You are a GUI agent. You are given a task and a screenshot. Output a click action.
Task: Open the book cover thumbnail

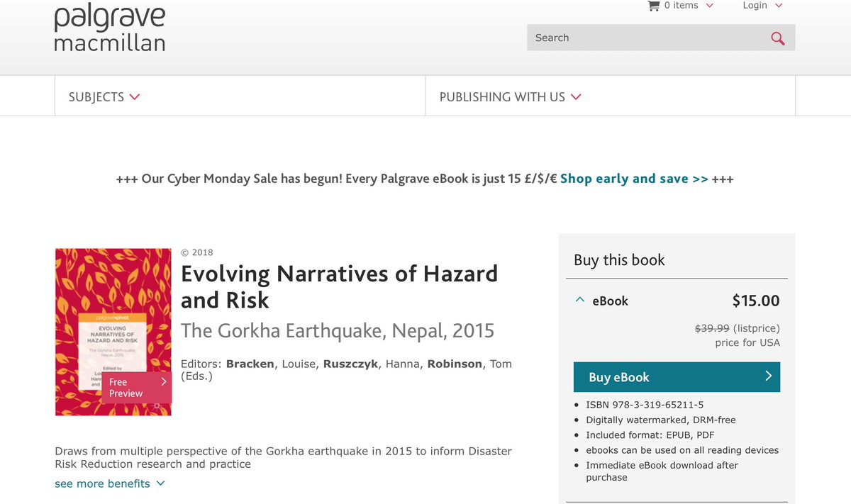(113, 332)
